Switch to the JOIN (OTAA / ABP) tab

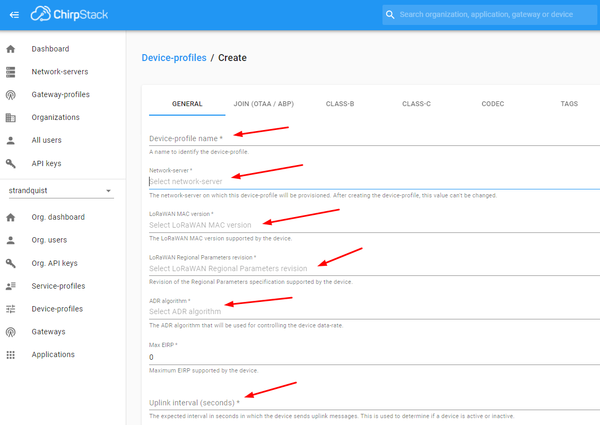pos(262,104)
